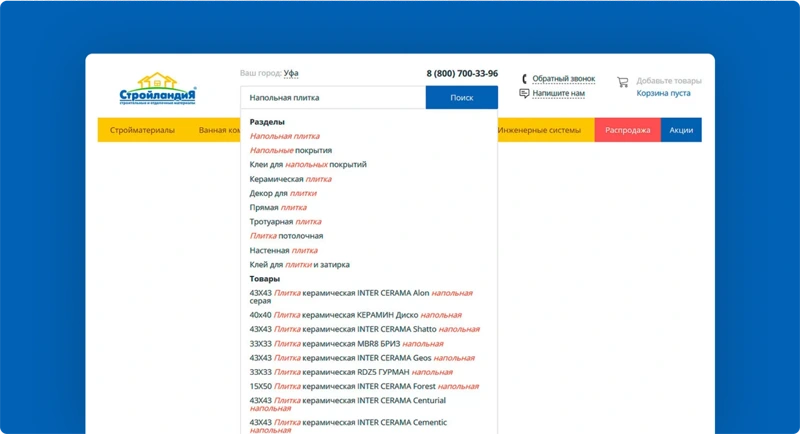Select Керамическая плитка suggestion

point(290,179)
